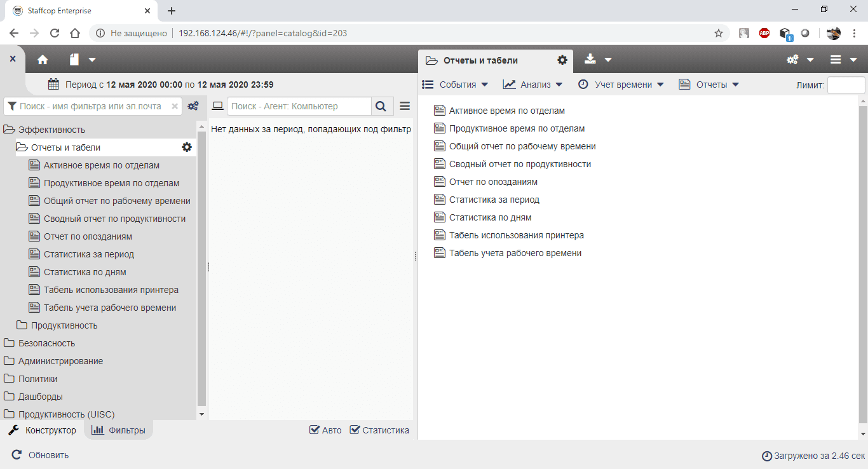Viewport: 868px width, 469px height.
Task: Click into the Лимит input field
Action: pos(846,85)
